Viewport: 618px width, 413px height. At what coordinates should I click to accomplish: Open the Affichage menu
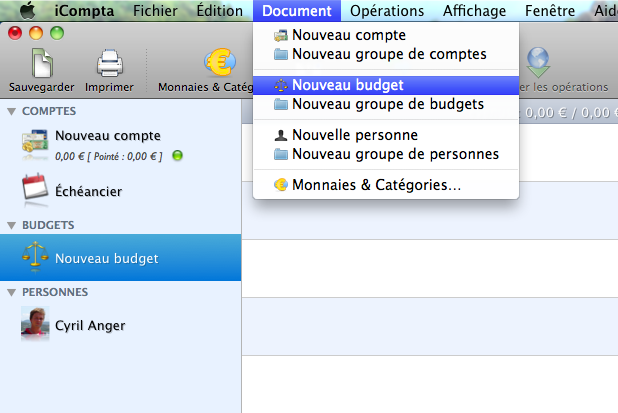tap(475, 11)
